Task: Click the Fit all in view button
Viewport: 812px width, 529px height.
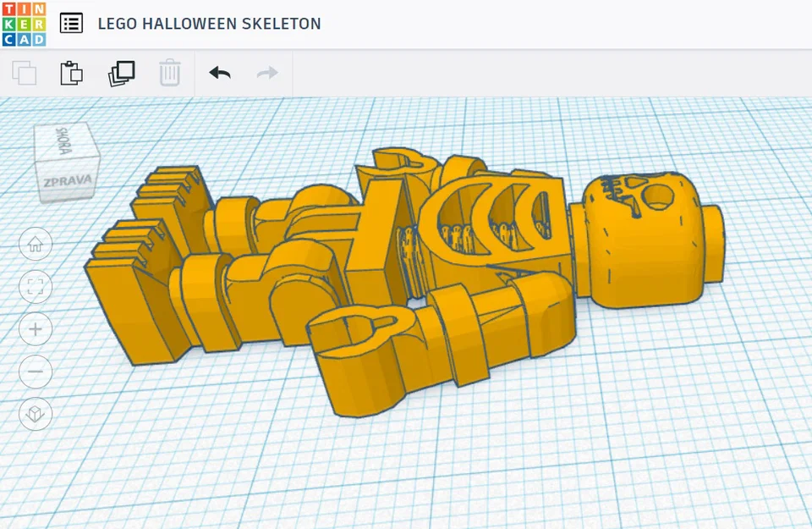Action: click(x=36, y=287)
